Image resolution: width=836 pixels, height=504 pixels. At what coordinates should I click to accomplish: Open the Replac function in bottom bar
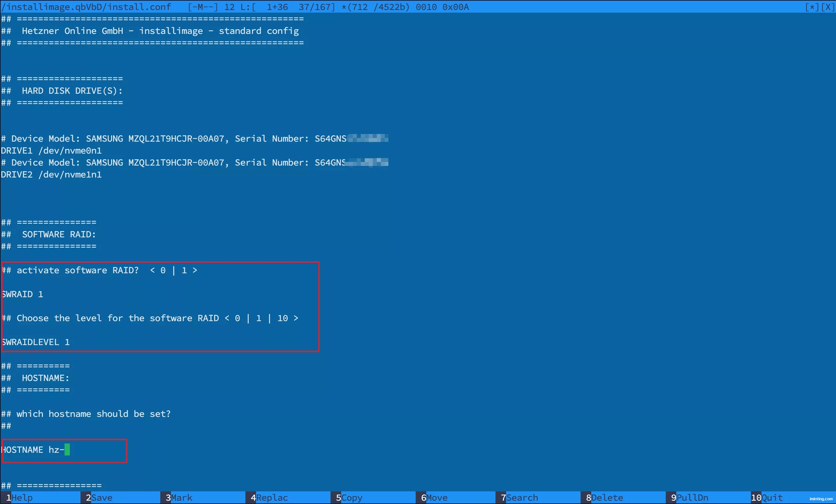(x=272, y=498)
